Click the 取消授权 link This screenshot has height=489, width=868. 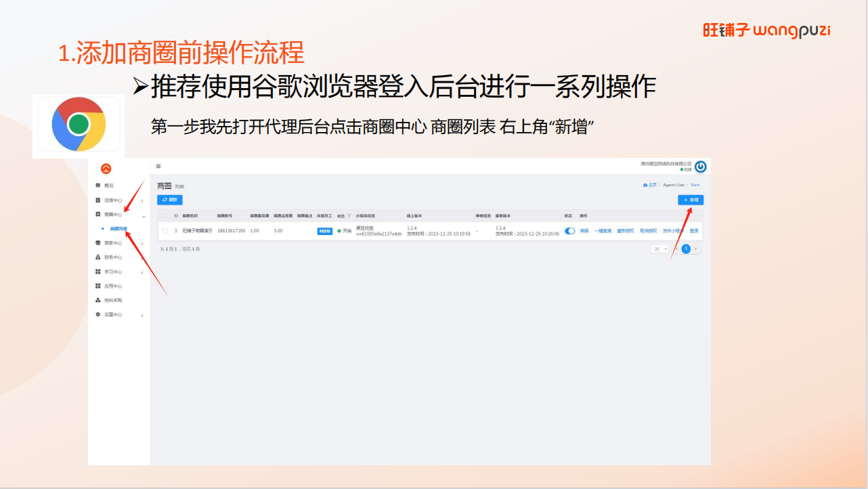[x=649, y=231]
